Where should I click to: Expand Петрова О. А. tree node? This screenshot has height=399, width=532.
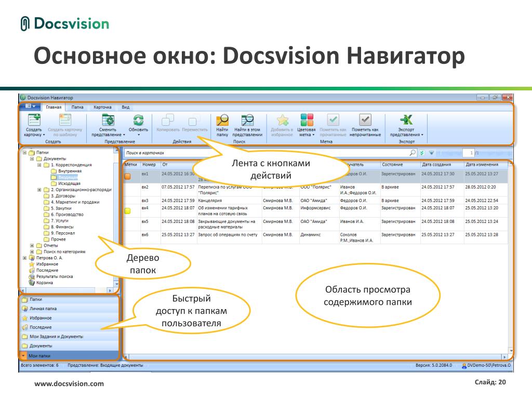click(x=24, y=258)
